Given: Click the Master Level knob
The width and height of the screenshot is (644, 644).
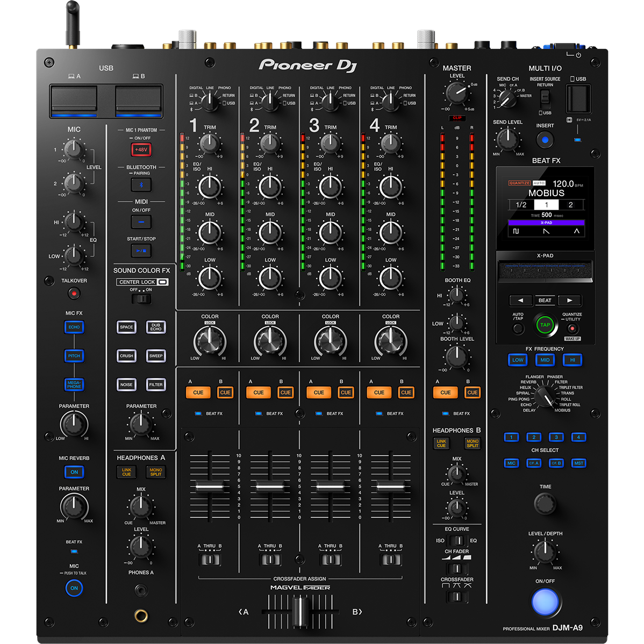Looking at the screenshot, I should (x=457, y=93).
